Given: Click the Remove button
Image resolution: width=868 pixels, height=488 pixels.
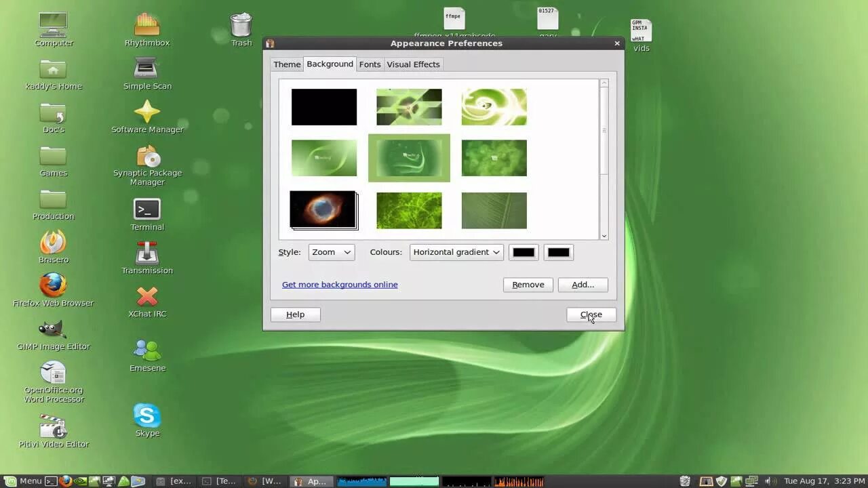Looking at the screenshot, I should click(x=528, y=285).
